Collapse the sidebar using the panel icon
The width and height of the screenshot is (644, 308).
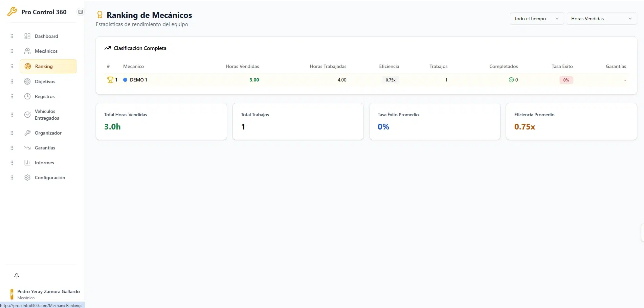click(x=81, y=12)
